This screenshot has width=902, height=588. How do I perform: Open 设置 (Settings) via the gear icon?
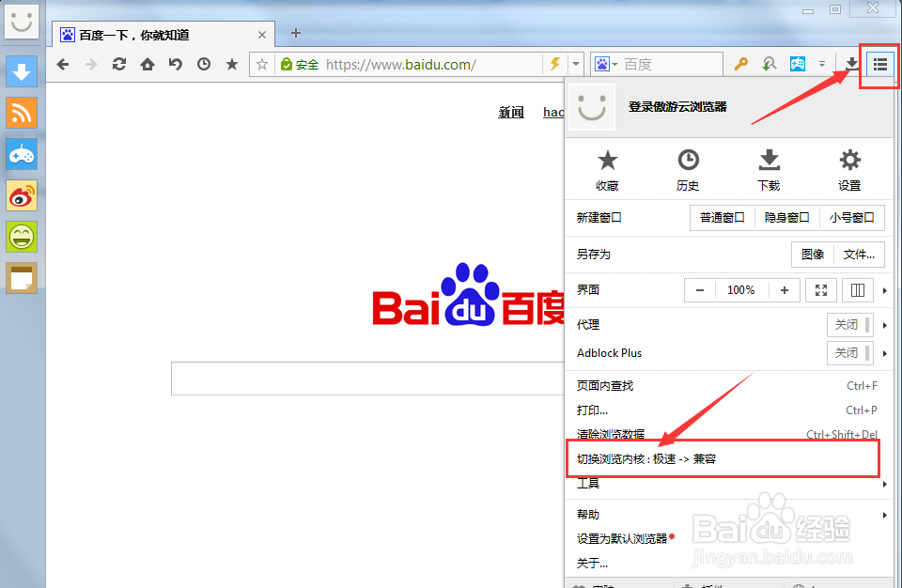coord(848,169)
